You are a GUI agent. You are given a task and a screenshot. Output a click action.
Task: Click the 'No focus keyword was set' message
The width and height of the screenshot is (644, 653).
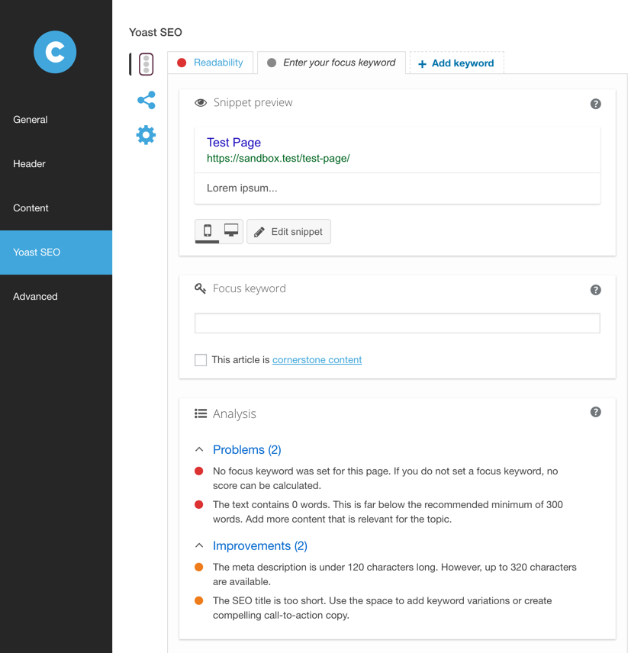click(385, 478)
